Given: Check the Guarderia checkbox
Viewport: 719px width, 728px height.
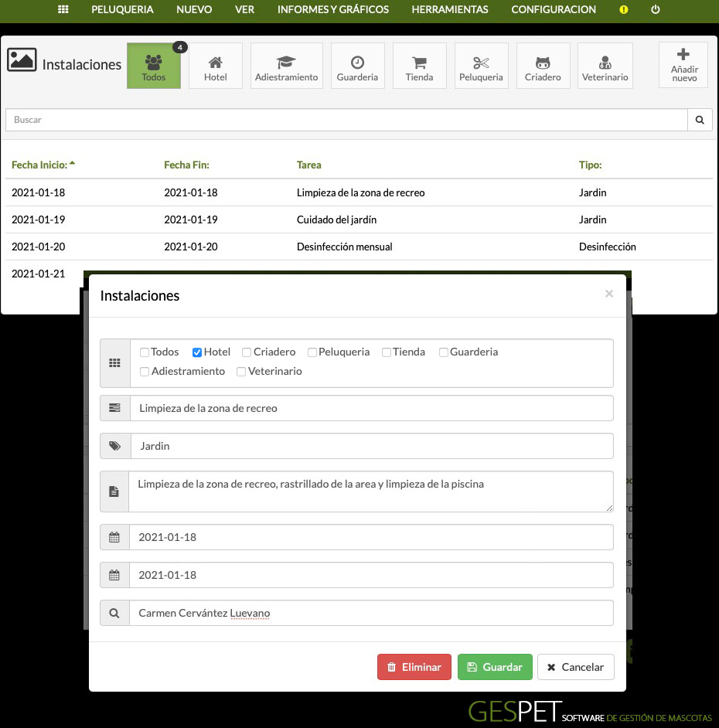Looking at the screenshot, I should [x=444, y=352].
